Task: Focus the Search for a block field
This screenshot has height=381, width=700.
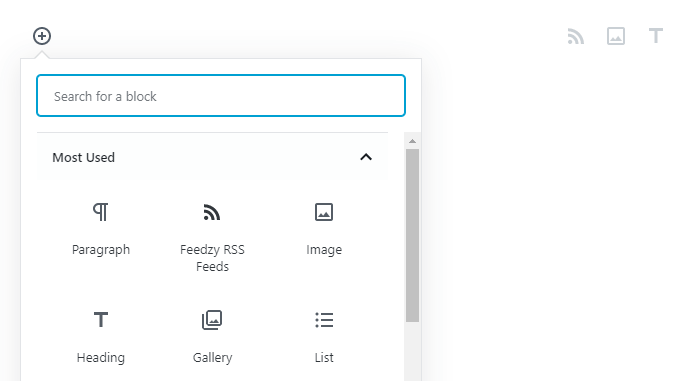Action: pos(221,96)
